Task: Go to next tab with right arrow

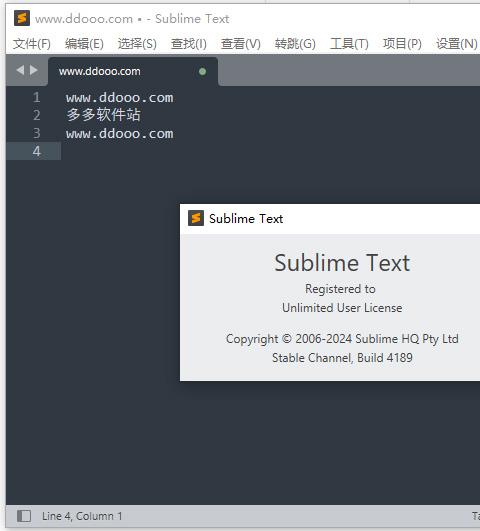Action: click(34, 70)
